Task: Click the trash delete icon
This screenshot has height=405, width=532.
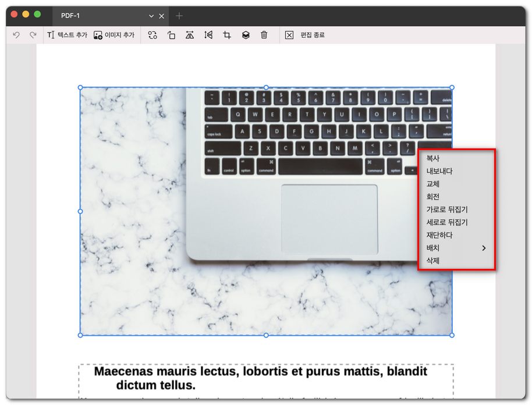Action: (264, 35)
